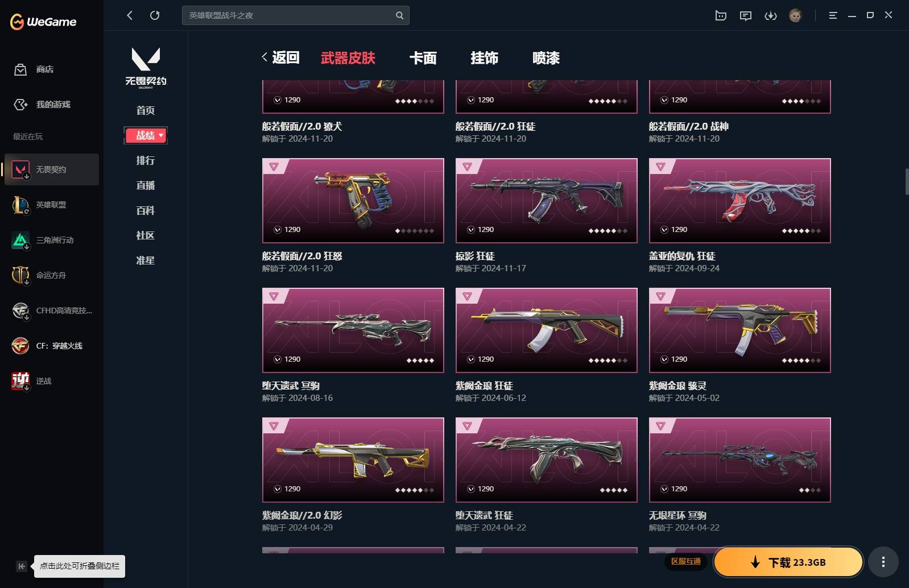Launch League of Legends from recent list
Image resolution: width=909 pixels, height=588 pixels.
click(51, 205)
